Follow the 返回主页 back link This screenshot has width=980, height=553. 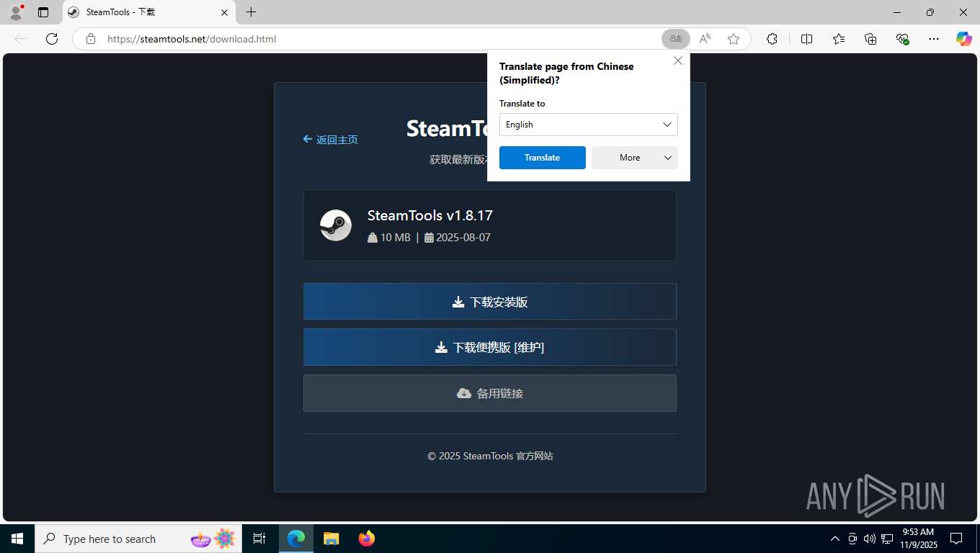331,140
